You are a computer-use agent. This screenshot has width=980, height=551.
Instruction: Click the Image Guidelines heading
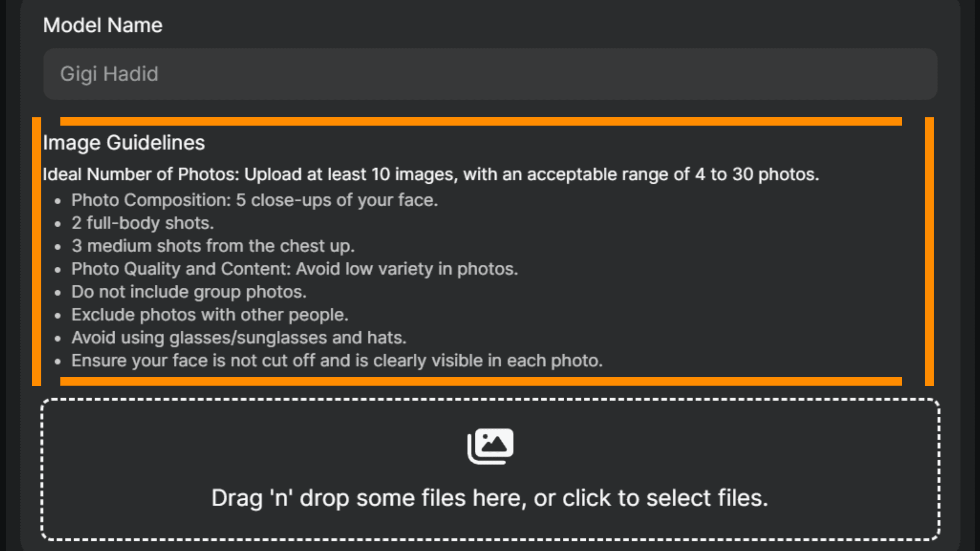click(124, 142)
